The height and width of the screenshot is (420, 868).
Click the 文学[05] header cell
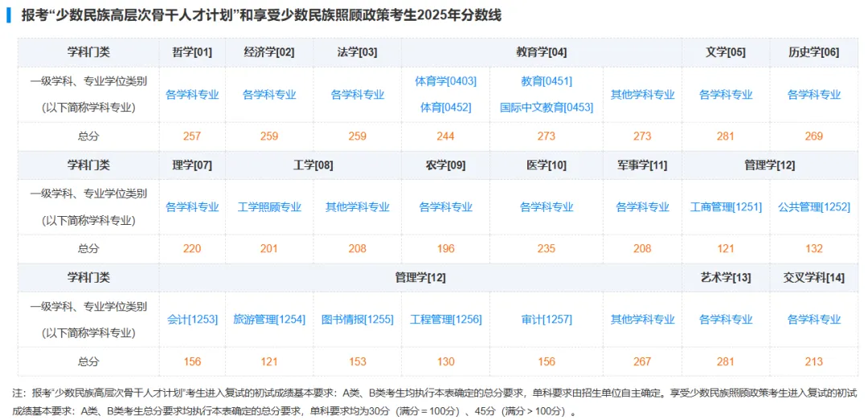click(x=726, y=52)
